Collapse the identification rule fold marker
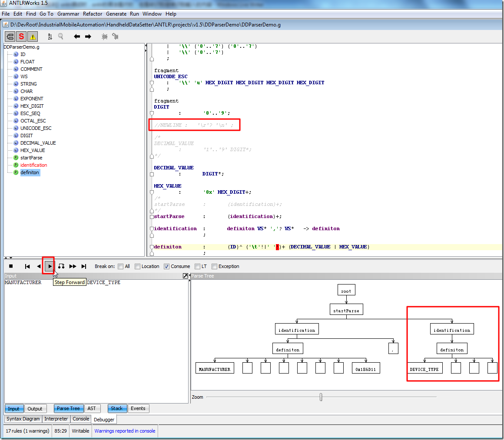The height and width of the screenshot is (440, 504). tap(152, 229)
